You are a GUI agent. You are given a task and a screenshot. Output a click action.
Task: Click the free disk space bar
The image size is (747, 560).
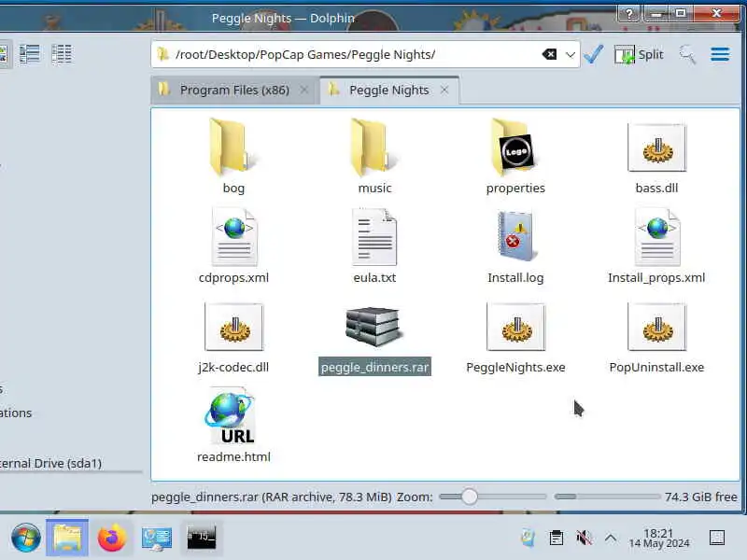[607, 497]
